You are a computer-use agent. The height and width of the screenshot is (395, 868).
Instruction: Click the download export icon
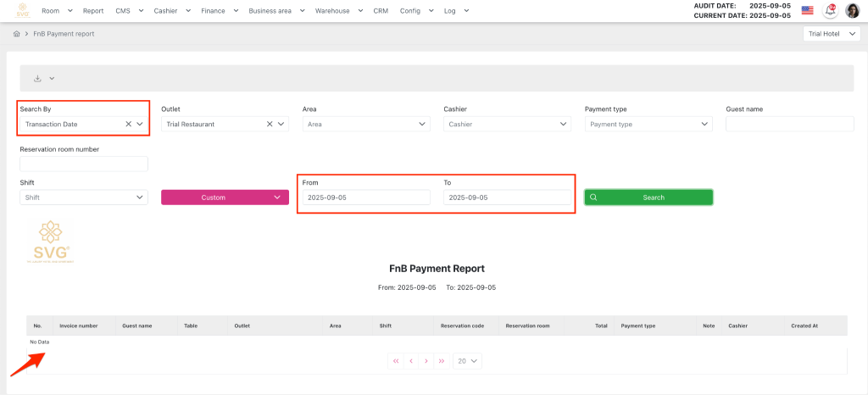[x=37, y=78]
